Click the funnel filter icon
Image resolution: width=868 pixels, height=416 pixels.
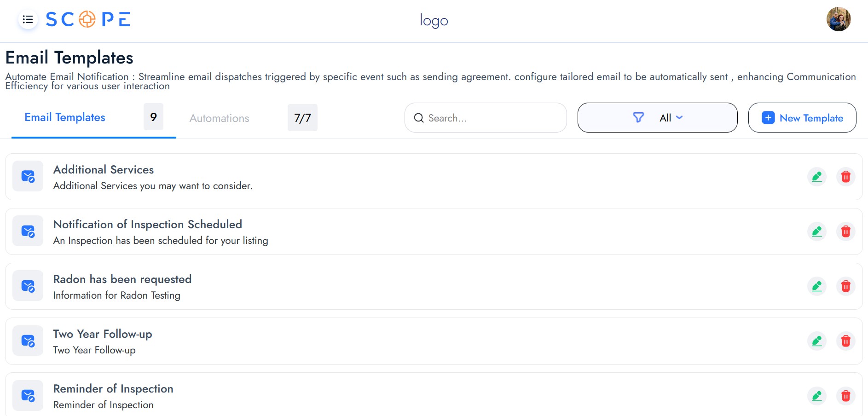(638, 118)
